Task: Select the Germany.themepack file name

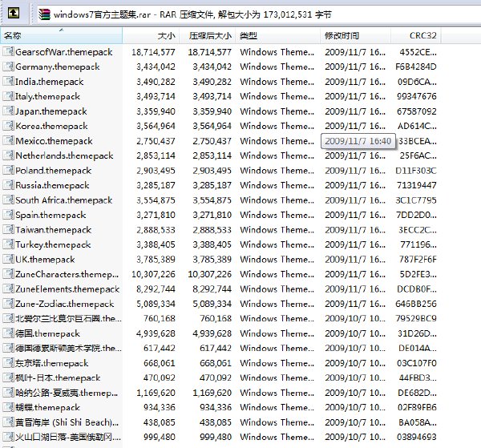Action: [58, 67]
